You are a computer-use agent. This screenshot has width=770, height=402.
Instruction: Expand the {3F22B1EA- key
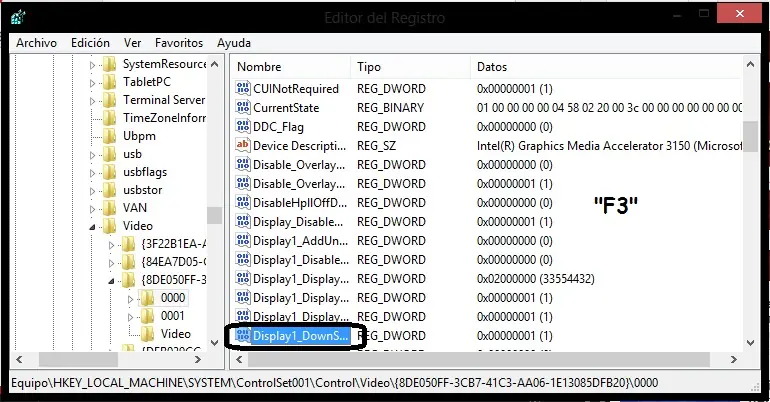pyautogui.click(x=111, y=245)
